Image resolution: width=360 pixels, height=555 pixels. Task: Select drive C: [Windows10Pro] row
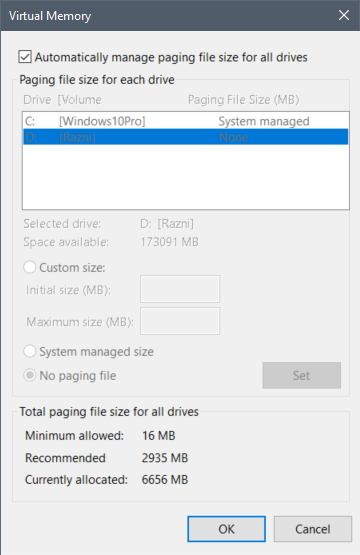coord(185,121)
